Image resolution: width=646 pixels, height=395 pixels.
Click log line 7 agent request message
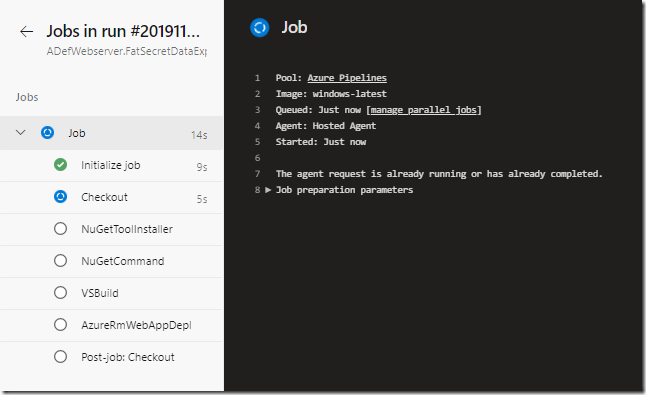click(439, 174)
